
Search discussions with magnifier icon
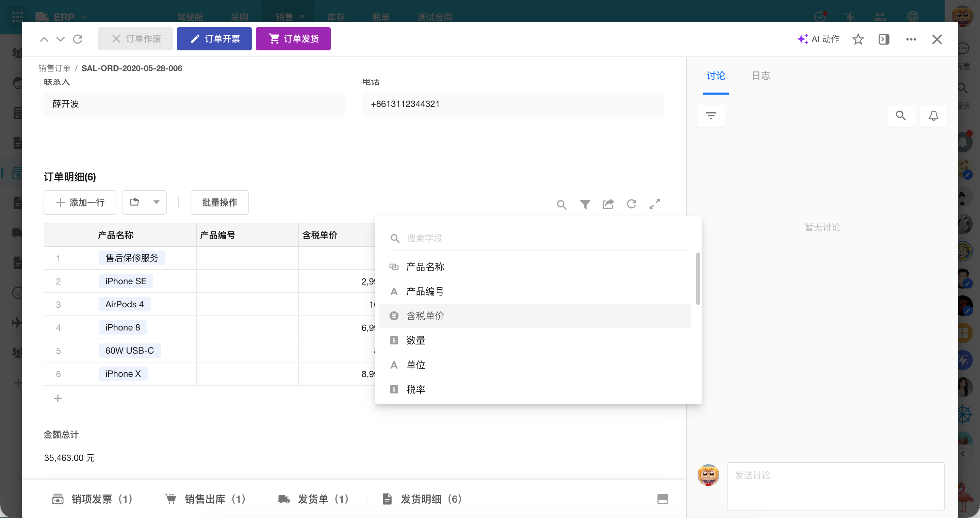(x=900, y=116)
